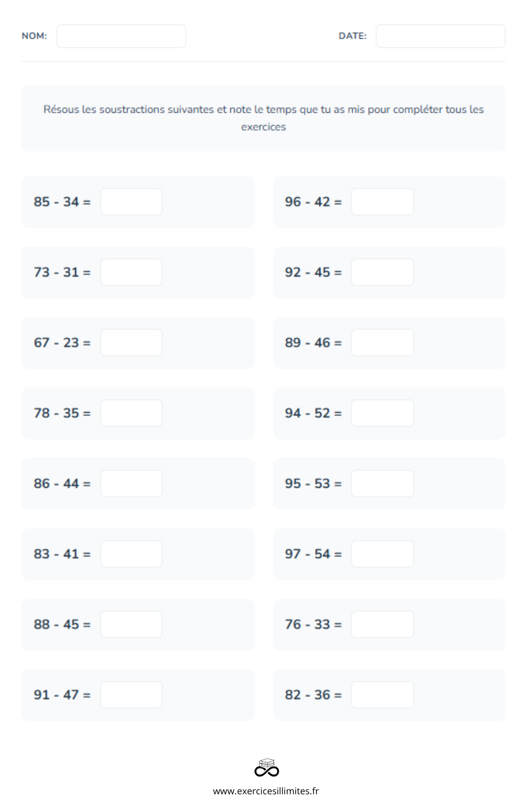Select the answer box for 94 - 52
The width and height of the screenshot is (532, 798).
pos(383,413)
